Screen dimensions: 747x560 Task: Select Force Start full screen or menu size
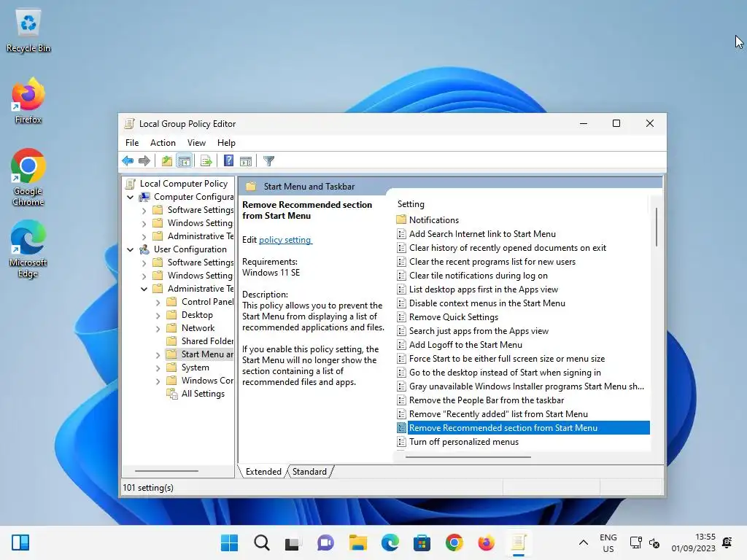pyautogui.click(x=507, y=358)
